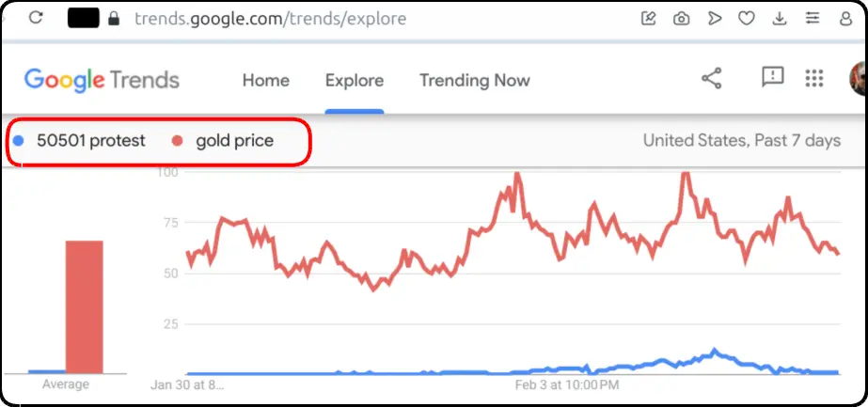The image size is (868, 407).
Task: Click the address bar URL field
Action: (x=271, y=19)
